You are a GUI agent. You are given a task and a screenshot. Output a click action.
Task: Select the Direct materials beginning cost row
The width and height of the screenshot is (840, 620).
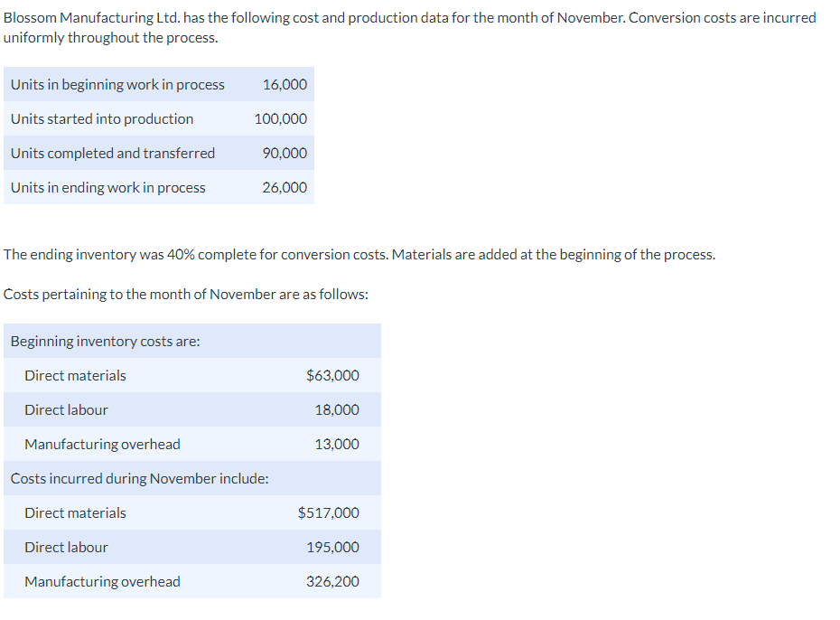(x=75, y=375)
